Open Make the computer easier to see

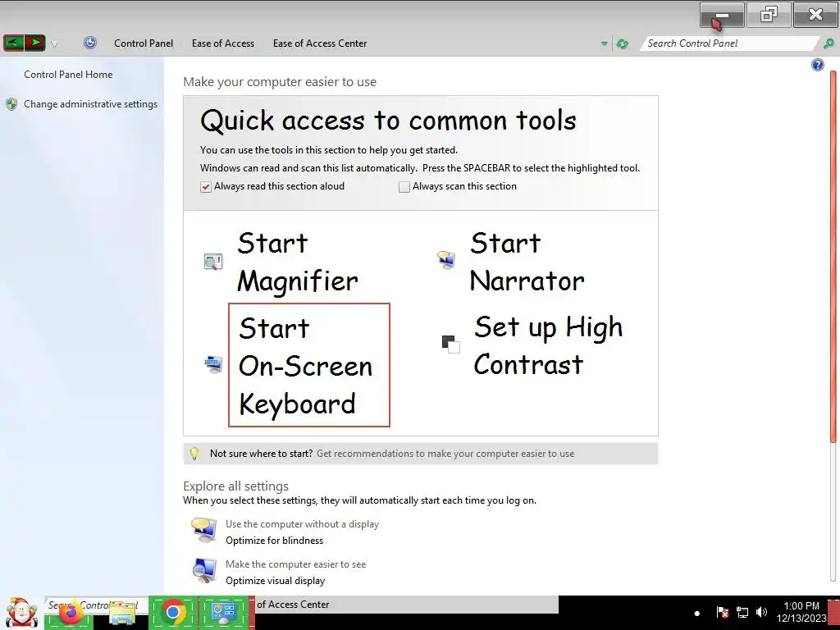295,564
